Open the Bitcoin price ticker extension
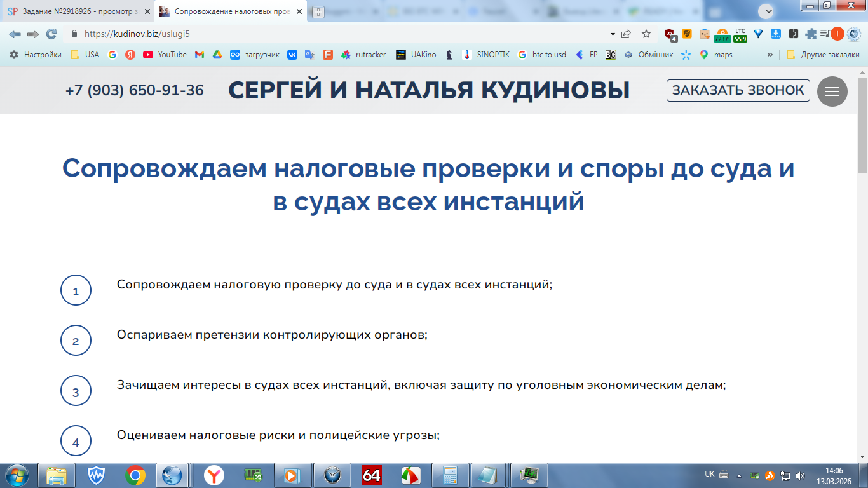This screenshot has height=488, width=868. 722,35
